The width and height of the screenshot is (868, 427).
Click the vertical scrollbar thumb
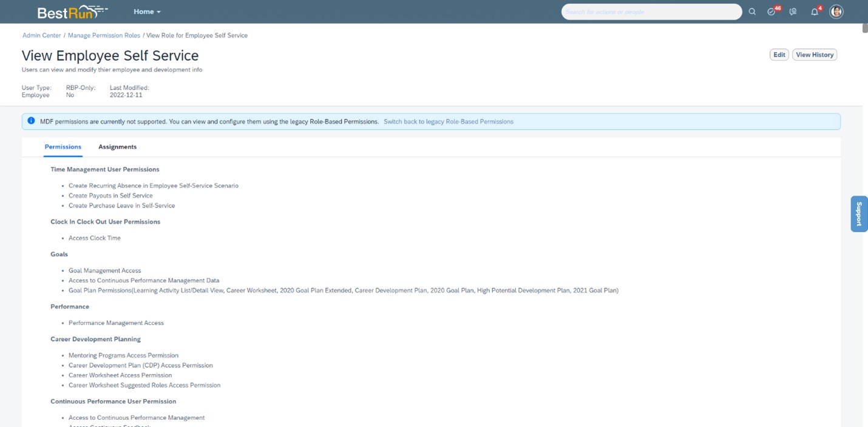(865, 28)
